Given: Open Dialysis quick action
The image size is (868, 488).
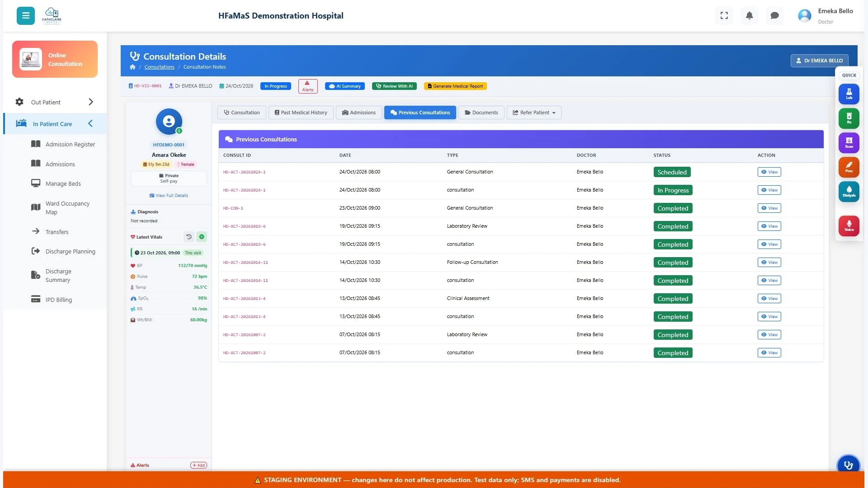Looking at the screenshot, I should 849,192.
